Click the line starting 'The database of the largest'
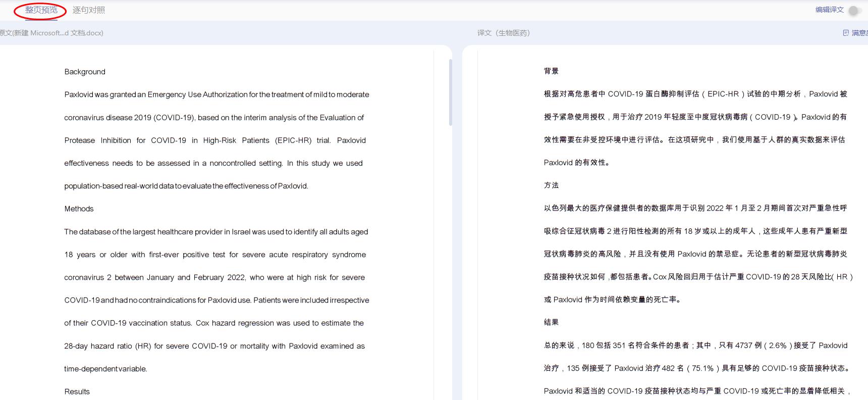 (216, 232)
